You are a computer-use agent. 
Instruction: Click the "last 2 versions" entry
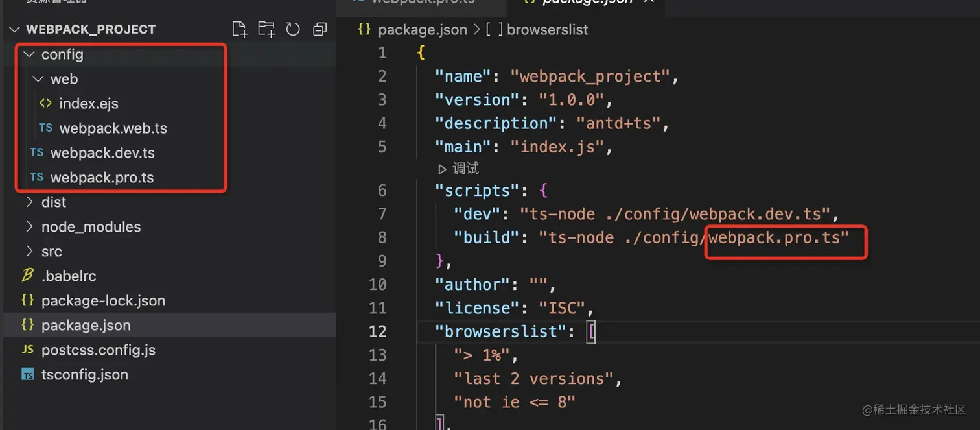[533, 378]
